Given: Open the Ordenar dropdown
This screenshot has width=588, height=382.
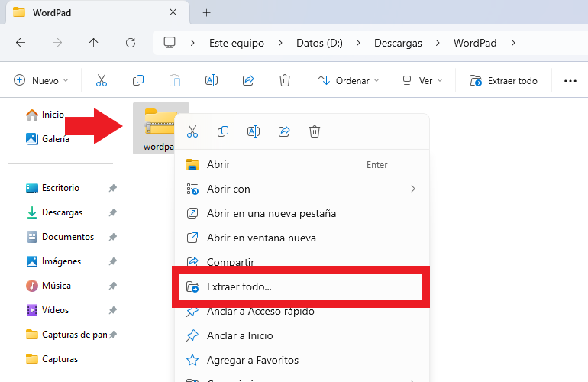Looking at the screenshot, I should 348,80.
